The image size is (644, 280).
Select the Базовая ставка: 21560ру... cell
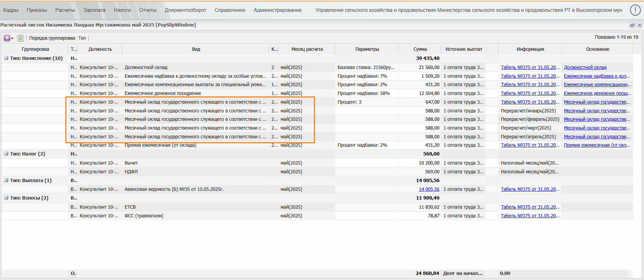coord(367,67)
